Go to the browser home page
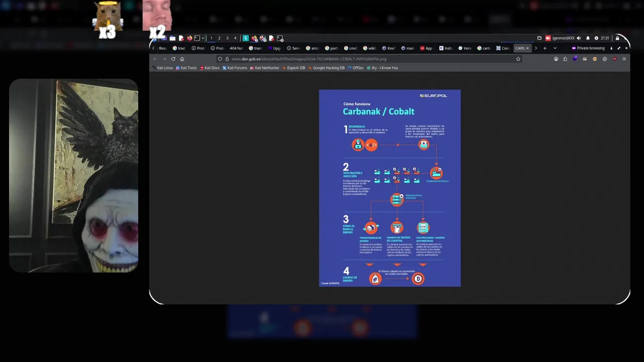 [182, 59]
